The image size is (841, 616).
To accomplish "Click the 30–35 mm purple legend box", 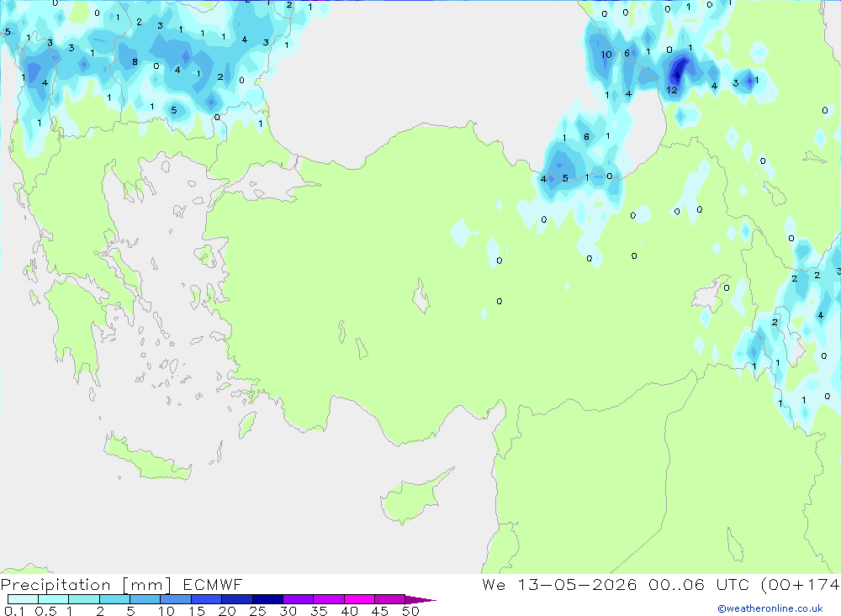I will tap(299, 599).
